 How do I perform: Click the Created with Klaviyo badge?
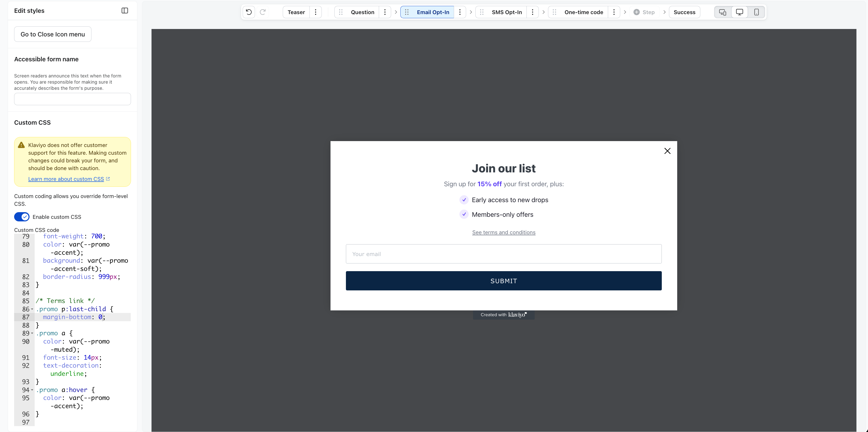[x=503, y=315]
